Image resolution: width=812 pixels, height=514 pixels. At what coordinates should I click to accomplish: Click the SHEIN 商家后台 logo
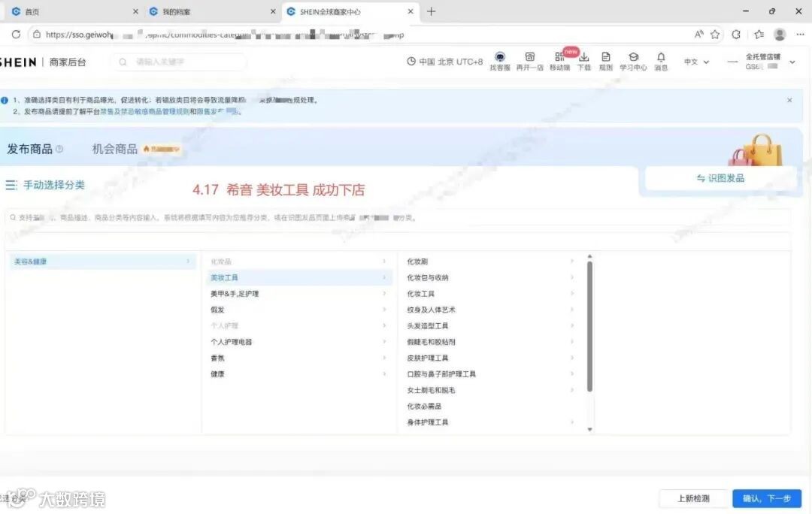click(43, 62)
